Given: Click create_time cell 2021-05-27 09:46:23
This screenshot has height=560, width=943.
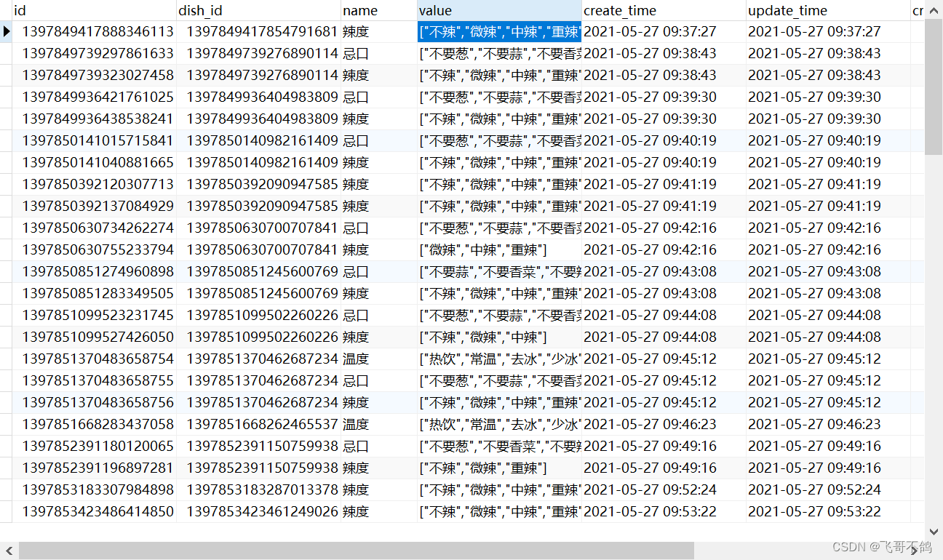Looking at the screenshot, I should (664, 424).
